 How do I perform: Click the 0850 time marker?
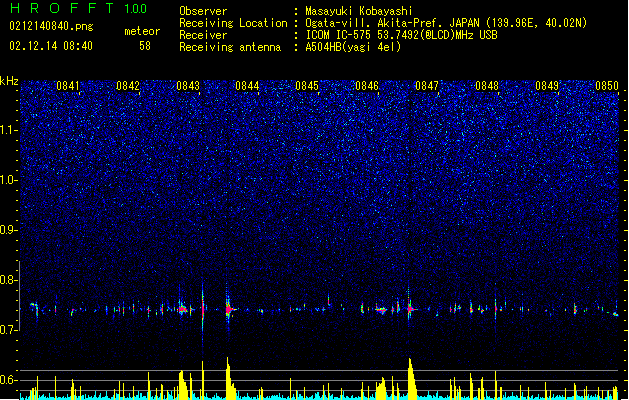pyautogui.click(x=607, y=86)
